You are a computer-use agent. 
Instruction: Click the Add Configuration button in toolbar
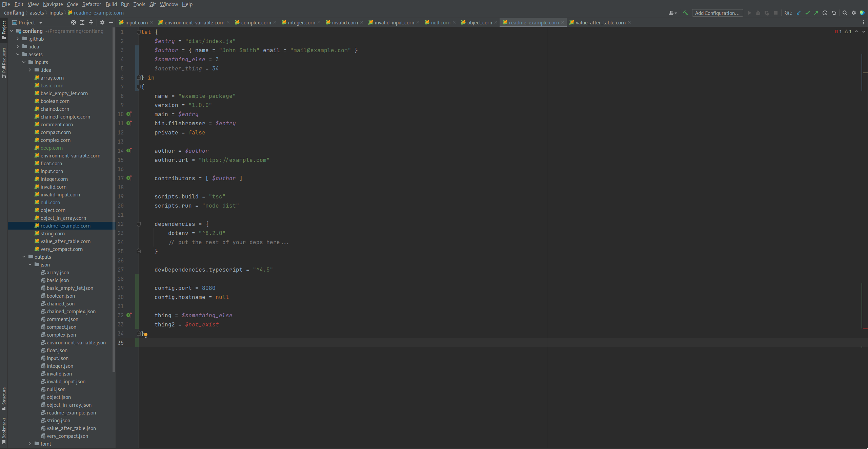718,13
